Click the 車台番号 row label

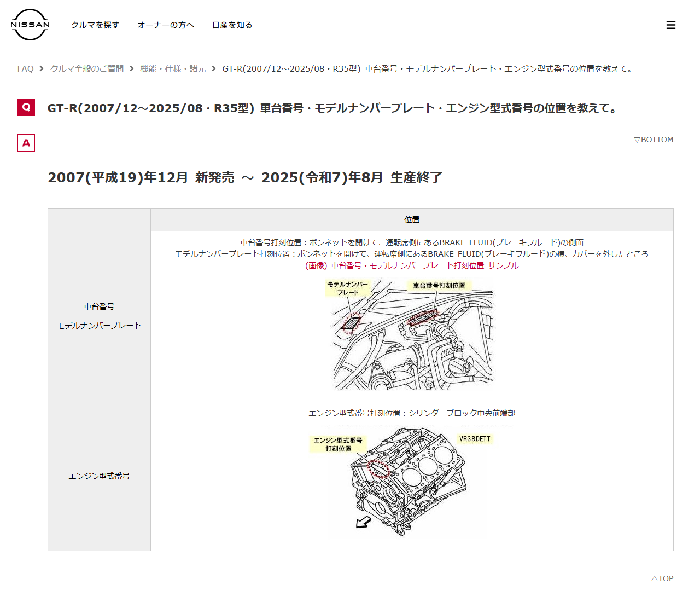[99, 306]
